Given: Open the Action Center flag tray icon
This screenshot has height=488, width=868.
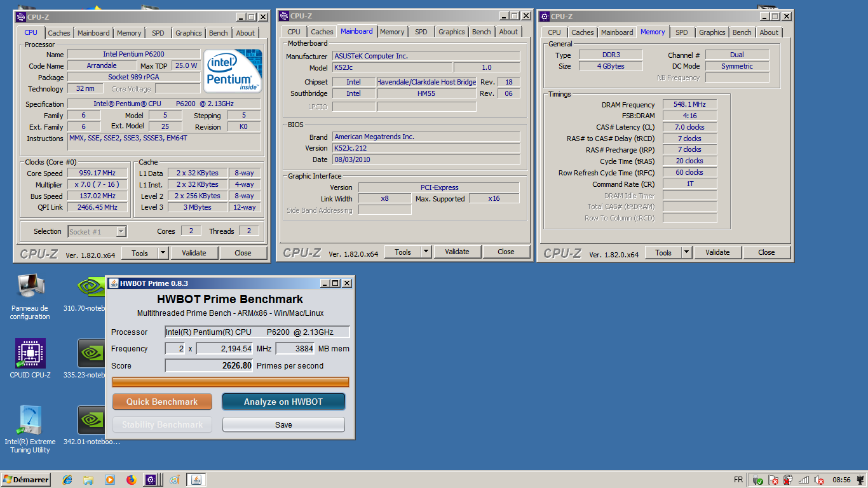Looking at the screenshot, I should coord(773,480).
